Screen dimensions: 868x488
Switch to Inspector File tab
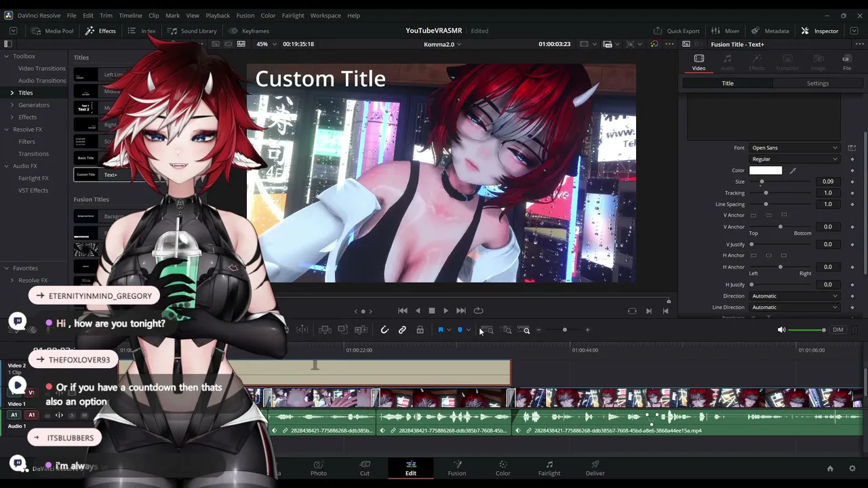click(847, 62)
